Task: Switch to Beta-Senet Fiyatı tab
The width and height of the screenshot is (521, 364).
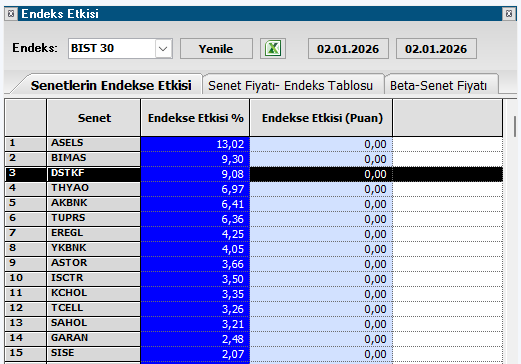Action: tap(438, 86)
